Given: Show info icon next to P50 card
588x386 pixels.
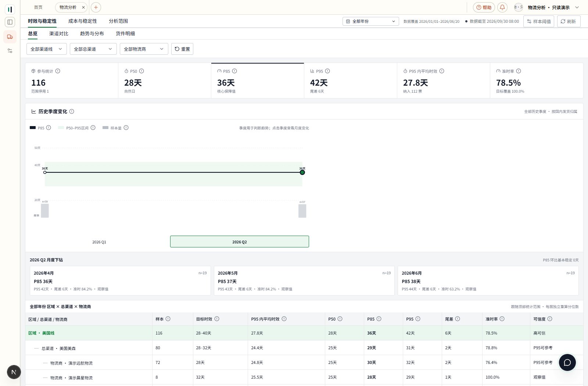Looking at the screenshot, I should [x=141, y=71].
